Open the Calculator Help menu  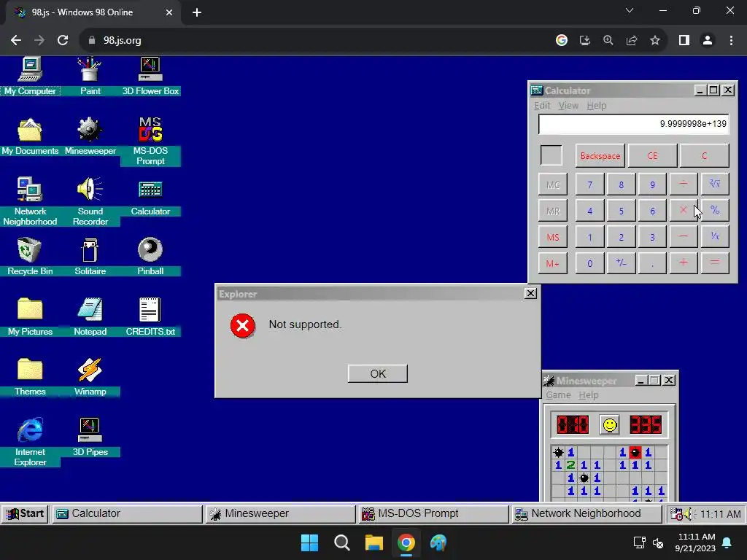click(597, 106)
